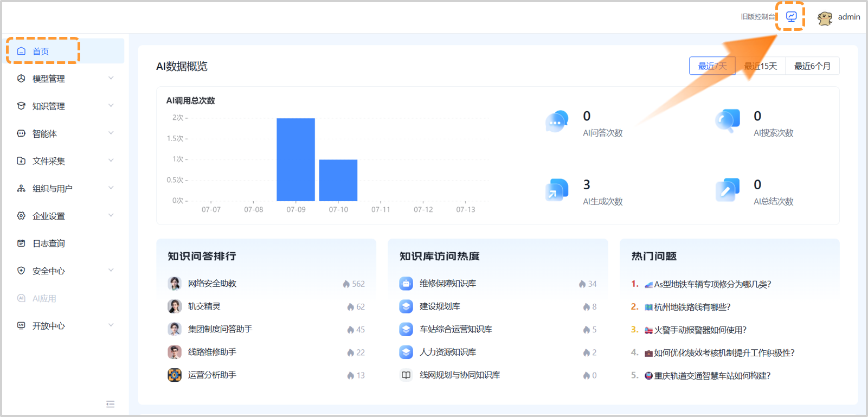
Task: Click the 热门问题 heading
Action: pos(654,256)
